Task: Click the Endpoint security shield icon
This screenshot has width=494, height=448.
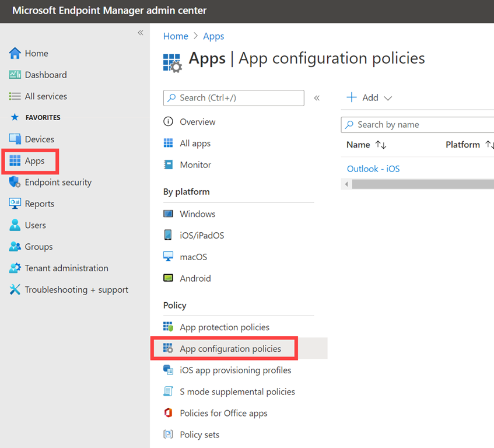Action: [15, 183]
